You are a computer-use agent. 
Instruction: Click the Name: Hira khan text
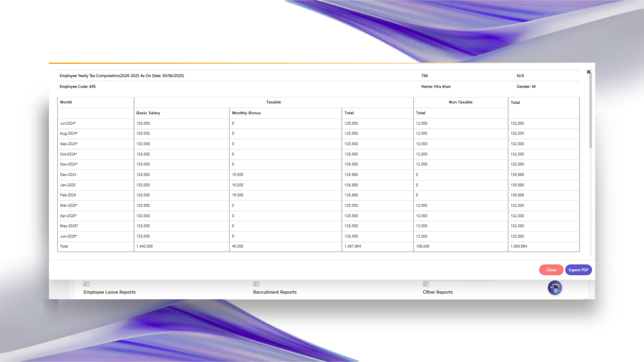(436, 86)
